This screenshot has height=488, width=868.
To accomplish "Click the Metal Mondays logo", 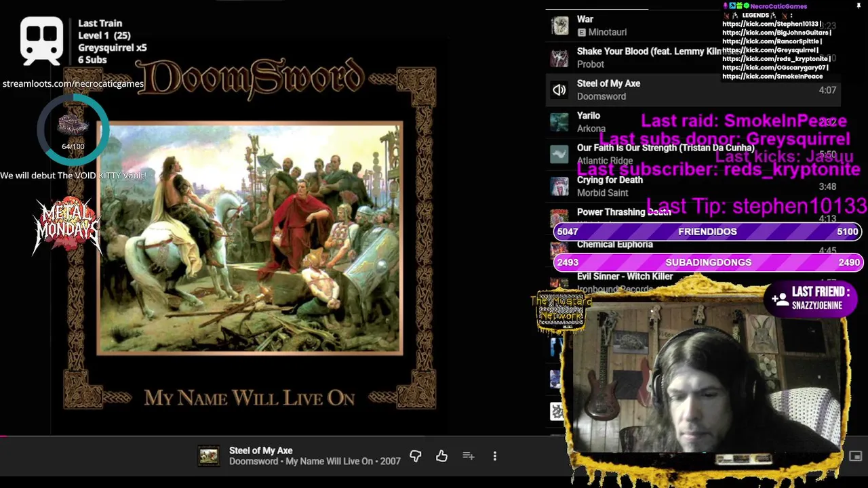I will (67, 227).
